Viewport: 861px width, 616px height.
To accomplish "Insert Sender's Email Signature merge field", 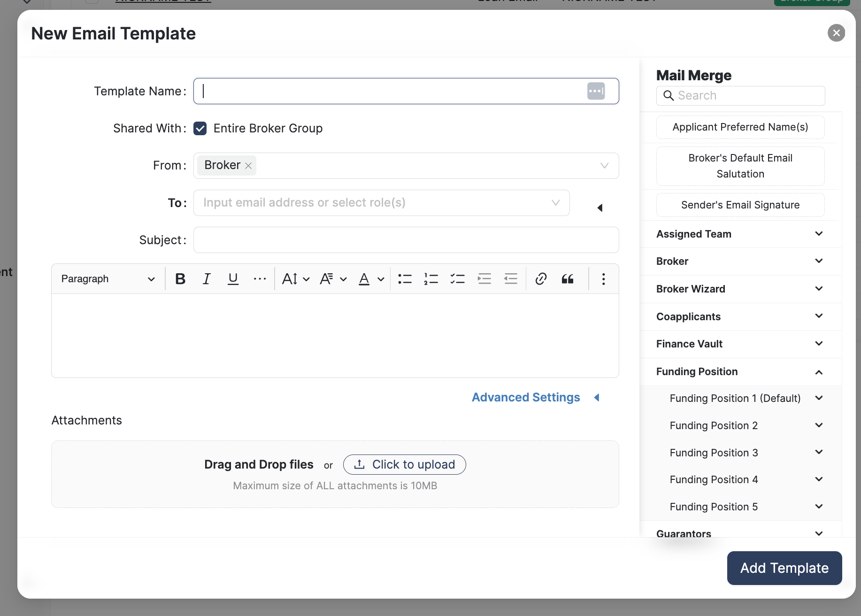I will tap(740, 205).
